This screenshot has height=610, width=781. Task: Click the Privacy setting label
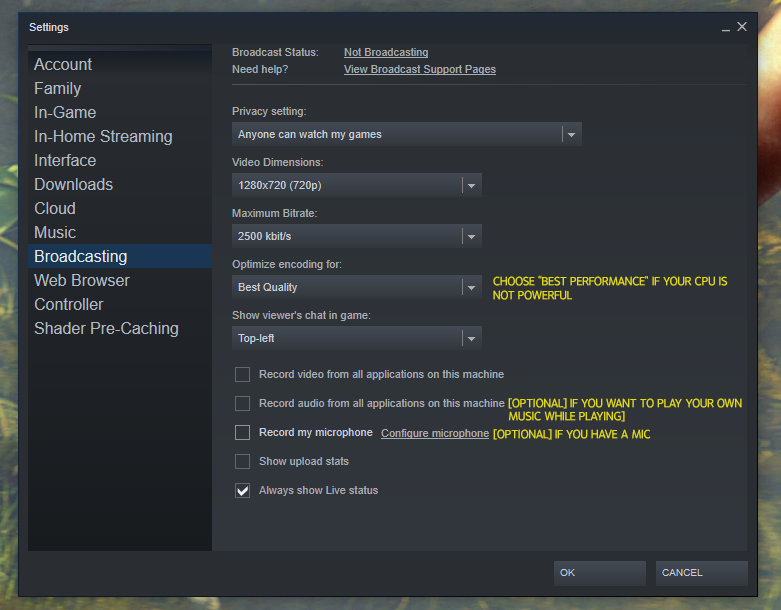pos(269,111)
